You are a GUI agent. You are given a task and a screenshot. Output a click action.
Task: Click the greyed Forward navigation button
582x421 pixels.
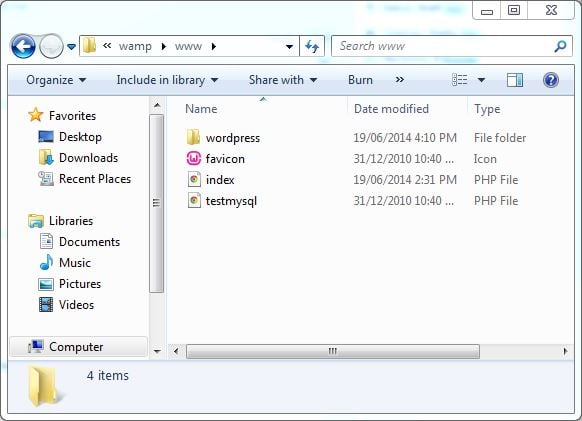(x=51, y=46)
